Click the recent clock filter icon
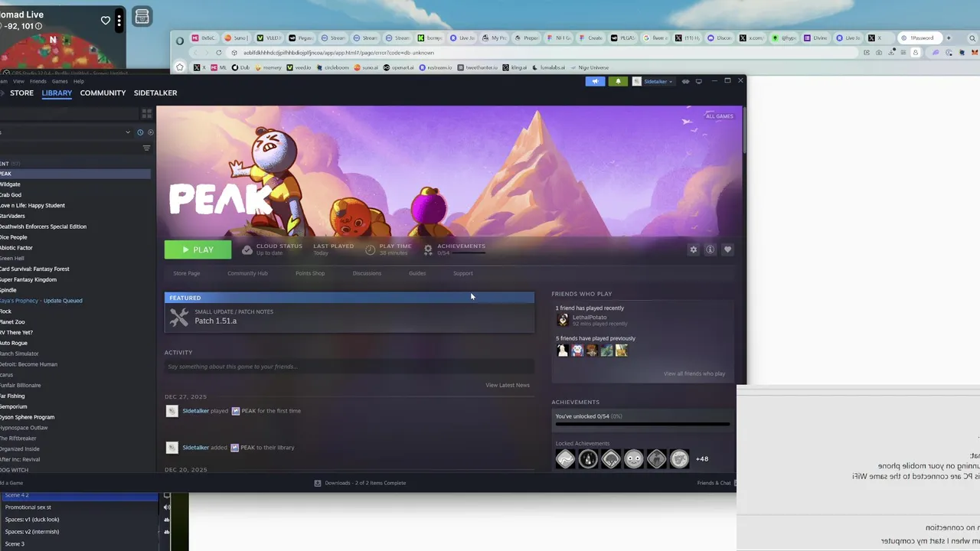Image resolution: width=980 pixels, height=551 pixels. pyautogui.click(x=140, y=132)
